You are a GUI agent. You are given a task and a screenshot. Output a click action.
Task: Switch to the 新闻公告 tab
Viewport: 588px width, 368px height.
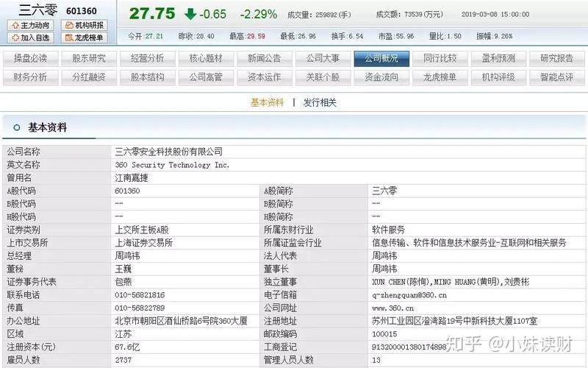coord(265,59)
